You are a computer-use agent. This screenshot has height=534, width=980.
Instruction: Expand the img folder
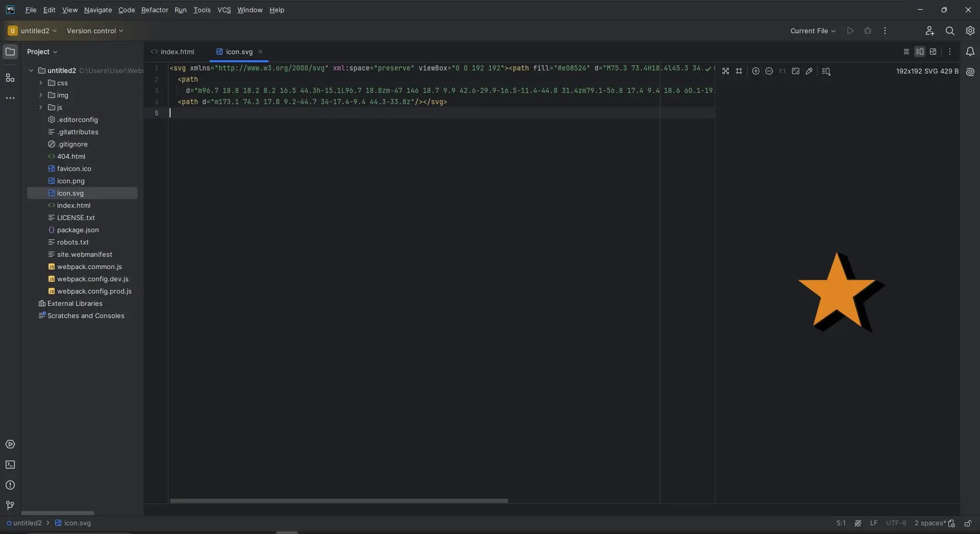pos(41,95)
